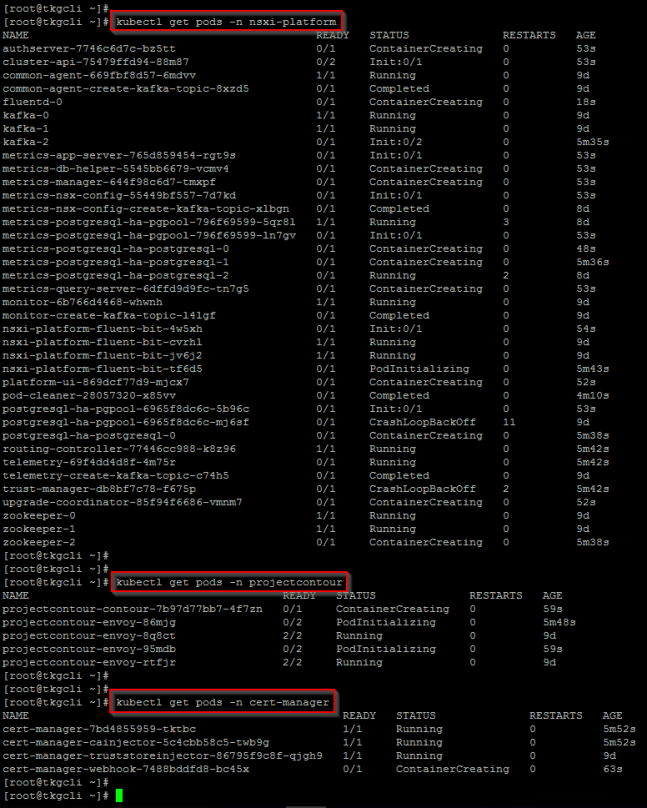Select pod cert-manager-7bd4855959-tktbc
The image size is (647, 808).
[x=99, y=729]
